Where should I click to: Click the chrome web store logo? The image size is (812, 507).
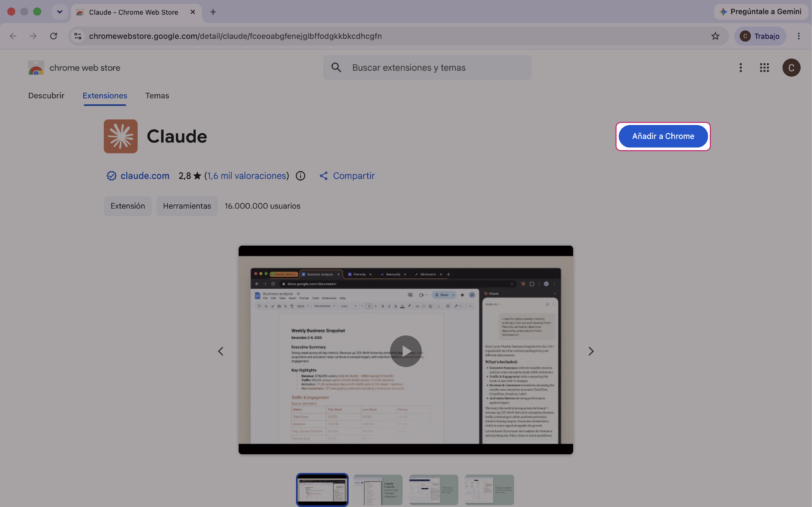tap(36, 68)
